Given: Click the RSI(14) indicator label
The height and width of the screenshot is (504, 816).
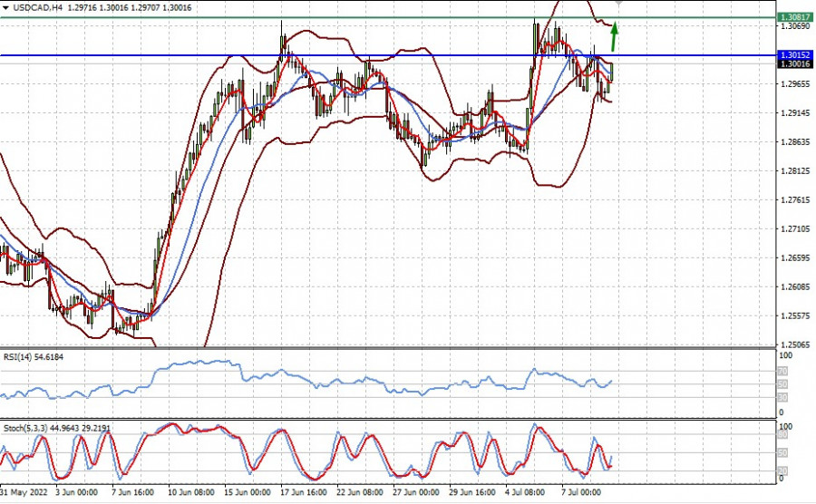Looking at the screenshot, I should click(x=18, y=357).
